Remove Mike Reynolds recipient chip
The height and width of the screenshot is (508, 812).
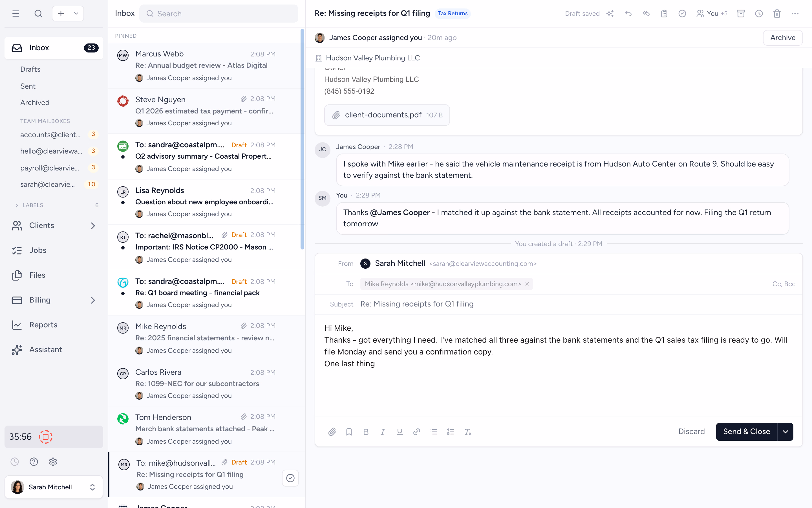pos(527,284)
